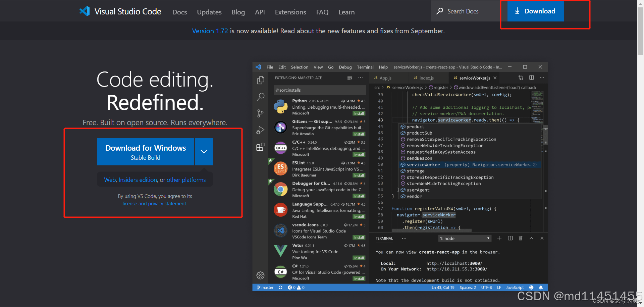Image resolution: width=644 pixels, height=307 pixels.
Task: Open the API navigation item
Action: (260, 12)
